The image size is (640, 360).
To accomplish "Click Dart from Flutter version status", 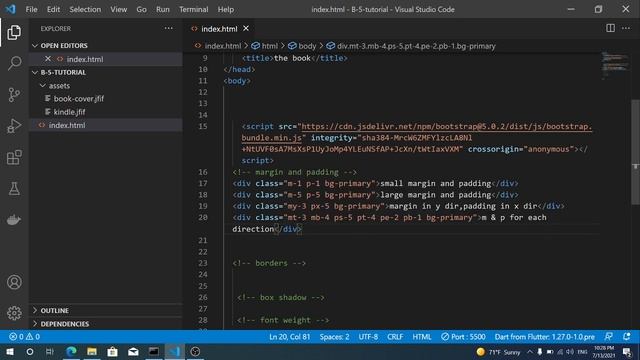I will point(544,337).
